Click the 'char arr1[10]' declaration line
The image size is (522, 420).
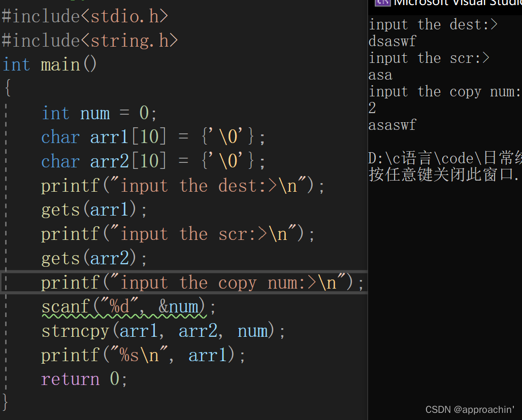153,137
